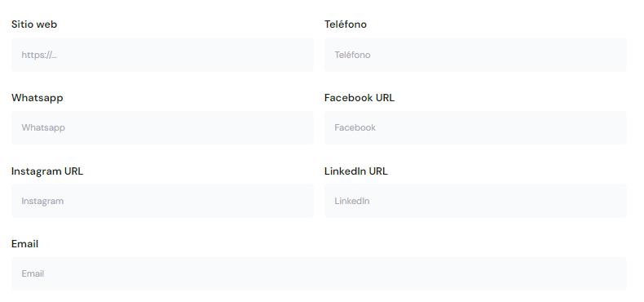This screenshot has height=302, width=644.
Task: Click into the Facebook URL field
Action: [x=475, y=127]
